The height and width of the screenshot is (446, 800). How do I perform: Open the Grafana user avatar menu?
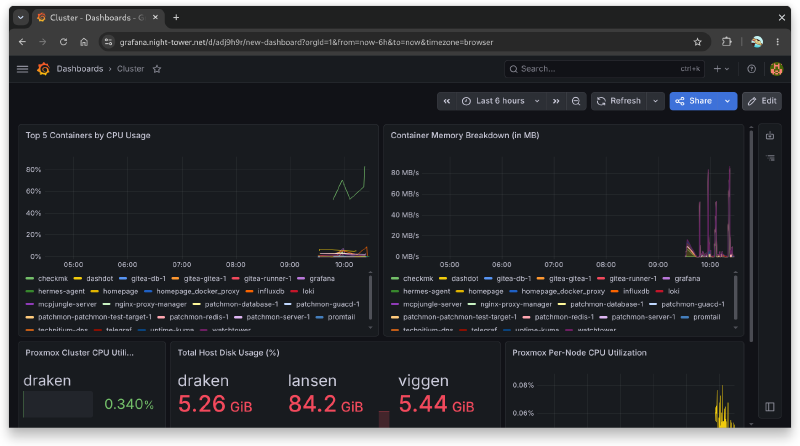[x=777, y=69]
